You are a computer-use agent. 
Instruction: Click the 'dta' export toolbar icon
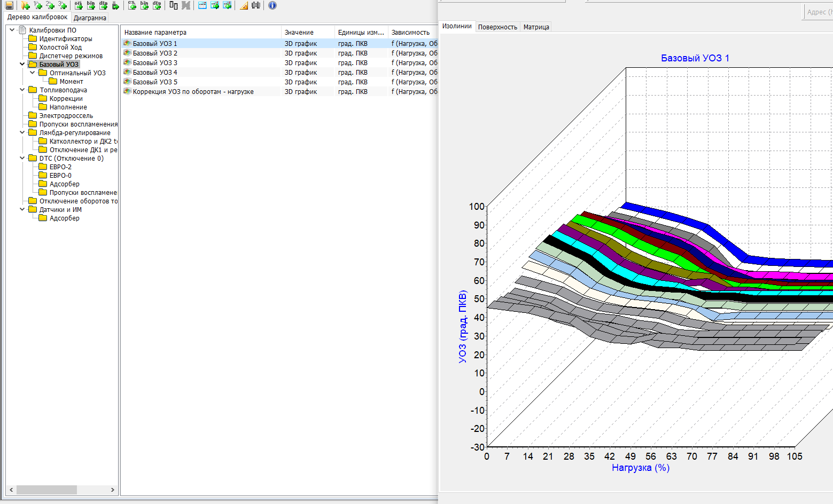(x=103, y=5)
